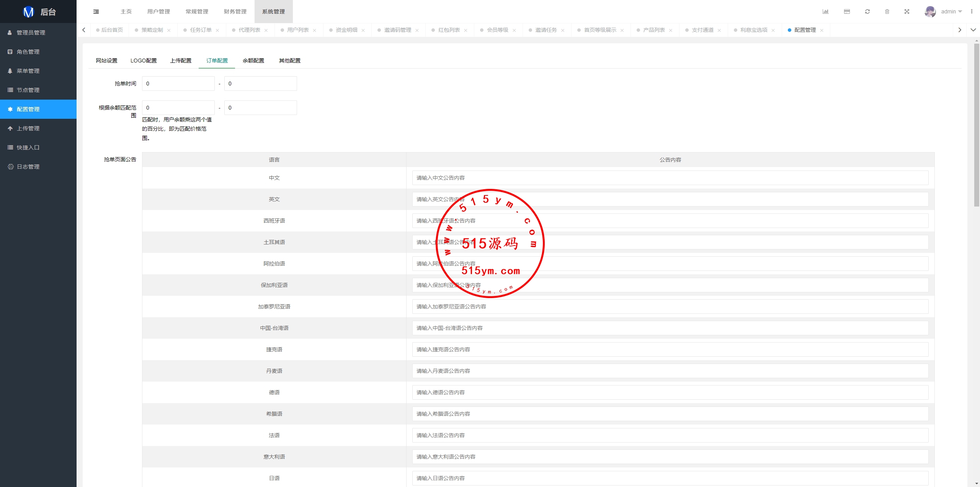Click the sidebar collapse hamburger icon
Screen dimensions: 980x487
[x=96, y=11]
